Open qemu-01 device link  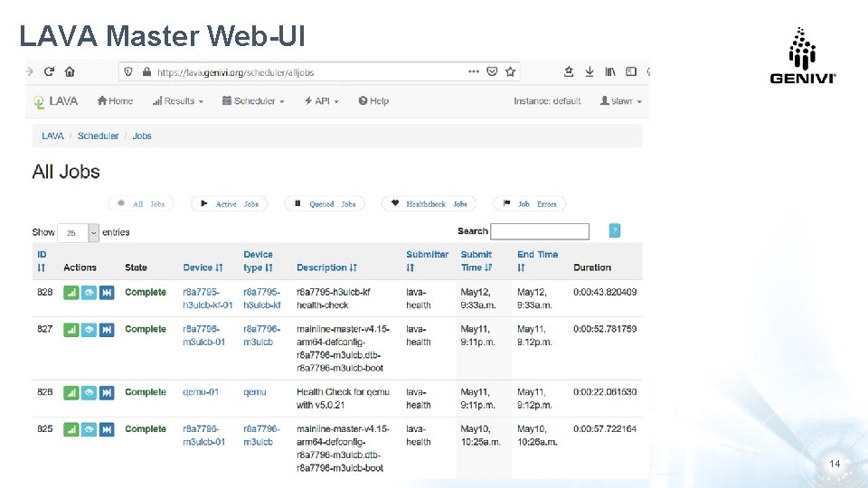(201, 392)
